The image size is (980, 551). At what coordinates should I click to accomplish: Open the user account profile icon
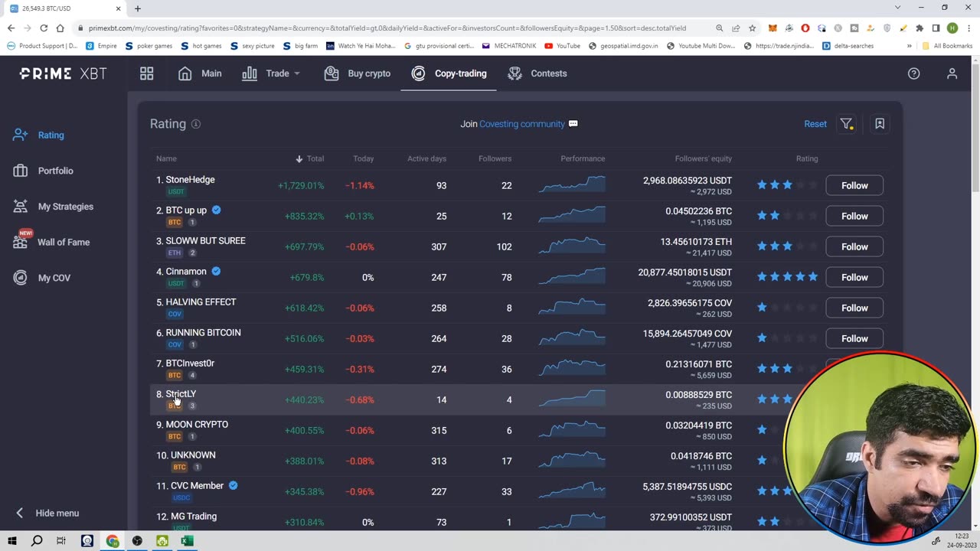coord(952,73)
